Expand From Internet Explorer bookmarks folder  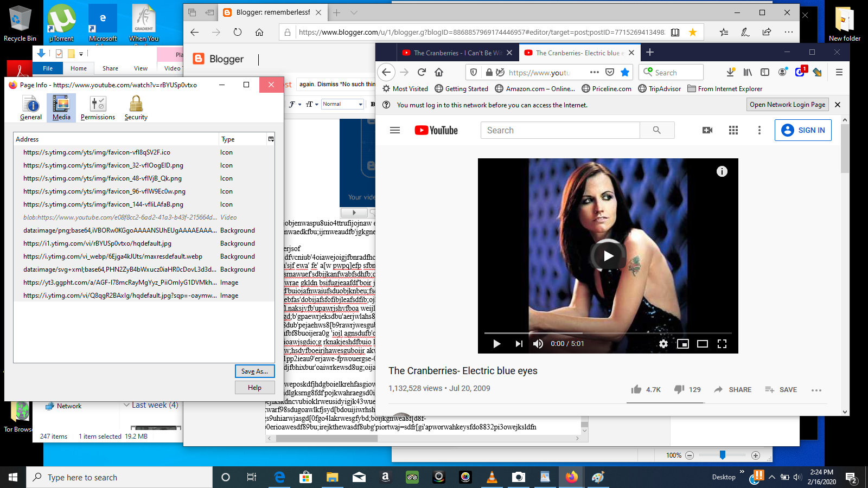click(725, 89)
